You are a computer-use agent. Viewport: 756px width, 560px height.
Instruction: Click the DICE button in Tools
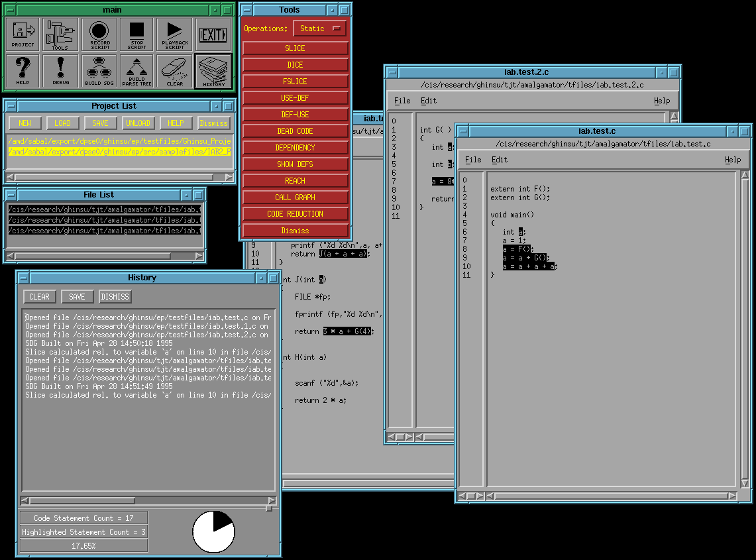click(295, 65)
